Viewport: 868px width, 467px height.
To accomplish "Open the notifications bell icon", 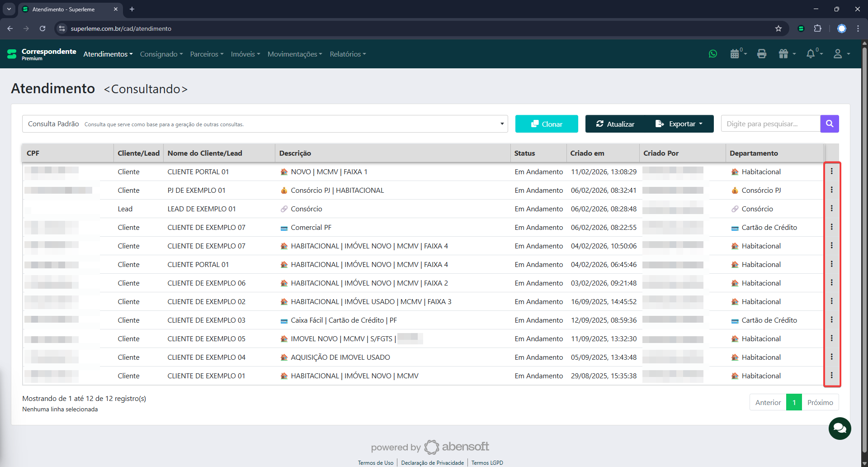I will [811, 54].
